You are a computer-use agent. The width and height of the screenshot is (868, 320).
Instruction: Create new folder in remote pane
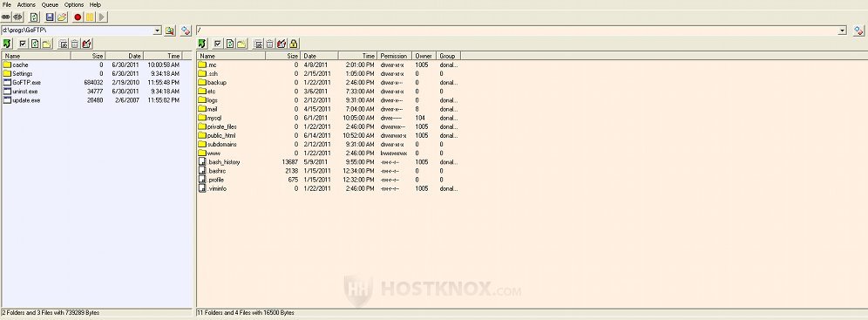click(242, 44)
